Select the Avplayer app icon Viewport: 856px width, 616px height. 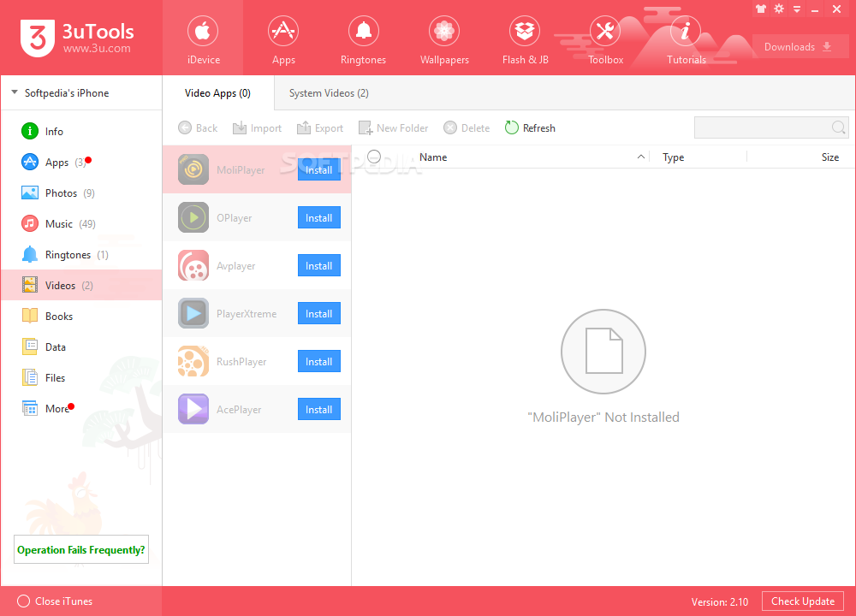pos(193,265)
